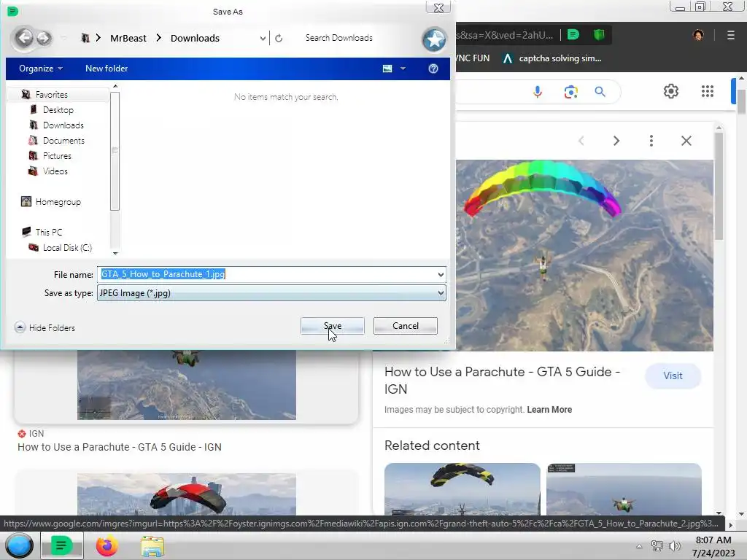Click the blue magnifier search icon
Image resolution: width=747 pixels, height=560 pixels.
(600, 91)
